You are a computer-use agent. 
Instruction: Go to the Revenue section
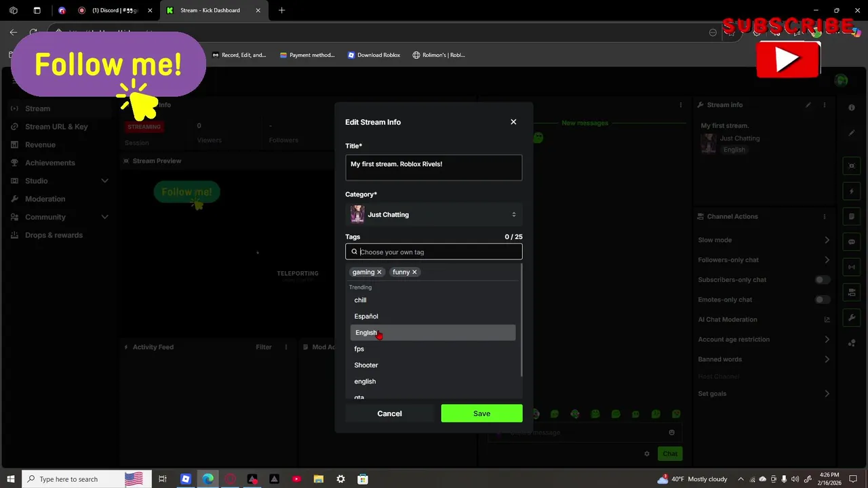40,145
